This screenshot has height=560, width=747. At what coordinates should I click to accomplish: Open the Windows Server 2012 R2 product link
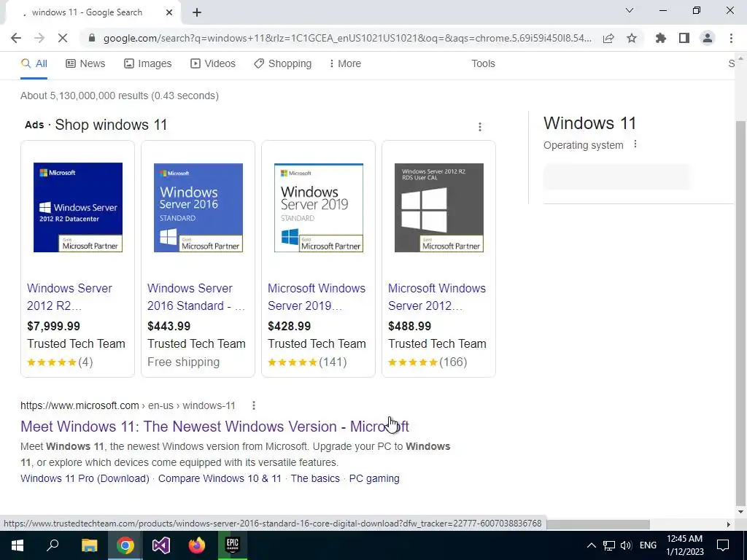pos(69,297)
